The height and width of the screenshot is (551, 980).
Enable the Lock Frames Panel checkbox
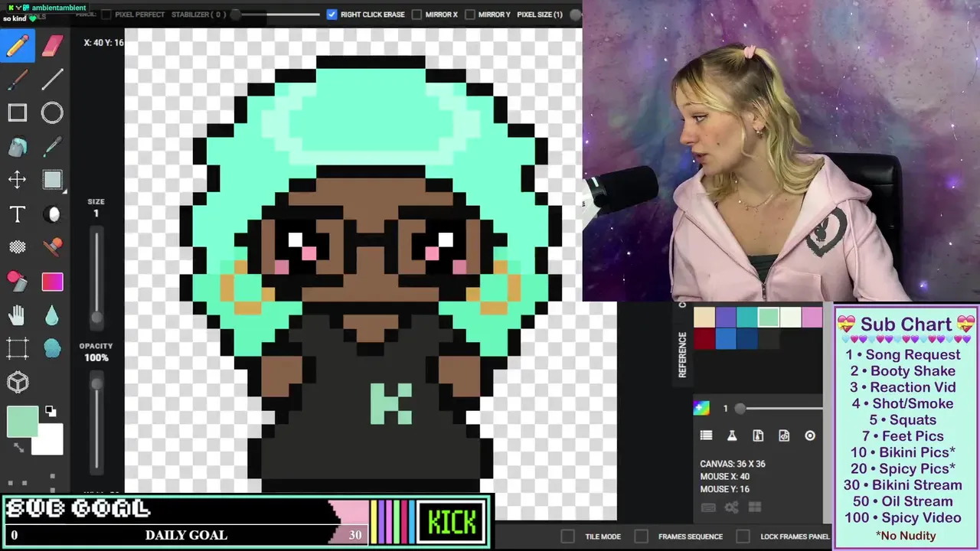pyautogui.click(x=743, y=536)
